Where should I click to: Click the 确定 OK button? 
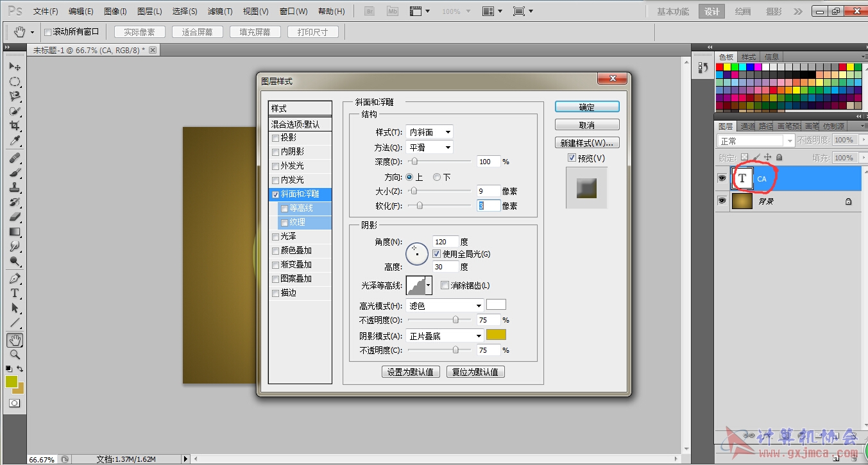(x=586, y=107)
